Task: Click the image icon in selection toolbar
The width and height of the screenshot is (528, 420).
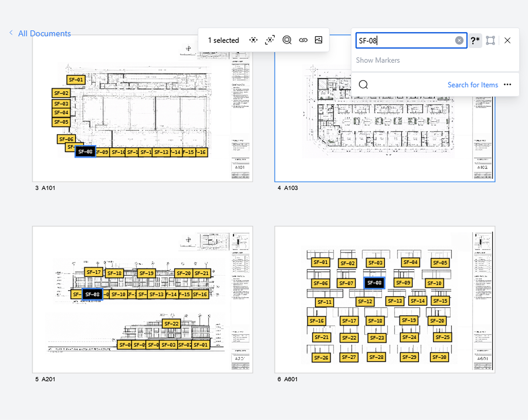Action: click(x=318, y=40)
